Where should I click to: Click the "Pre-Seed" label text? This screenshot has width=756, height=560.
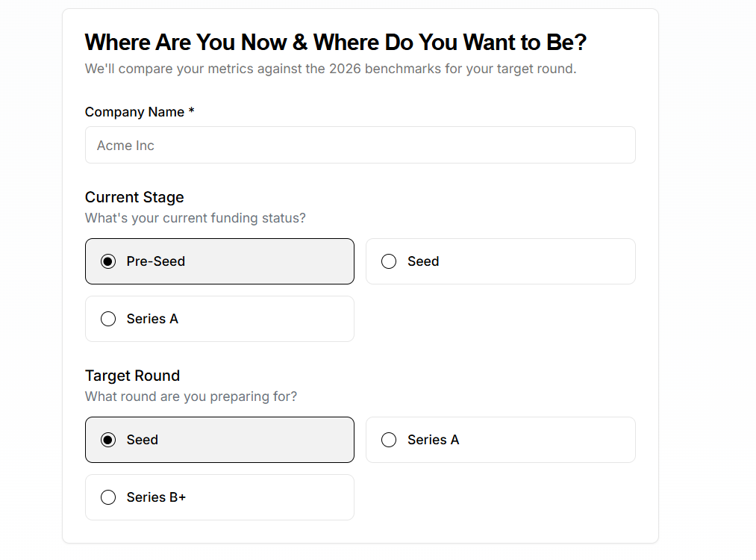pos(155,261)
